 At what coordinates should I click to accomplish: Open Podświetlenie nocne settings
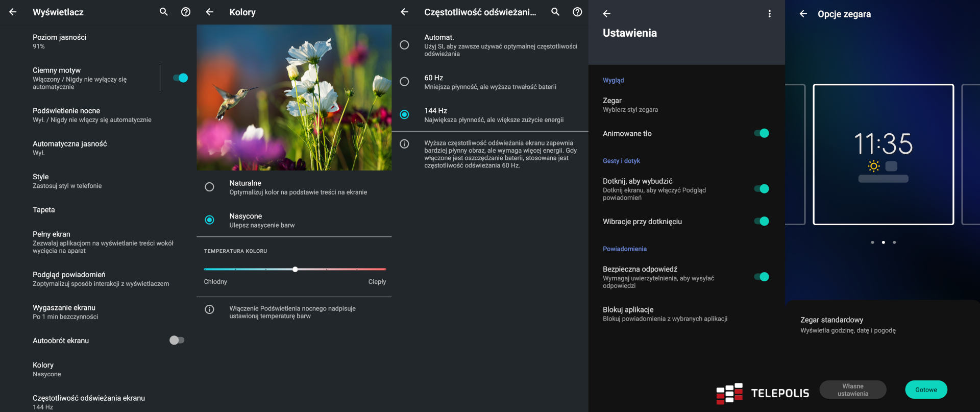click(92, 115)
